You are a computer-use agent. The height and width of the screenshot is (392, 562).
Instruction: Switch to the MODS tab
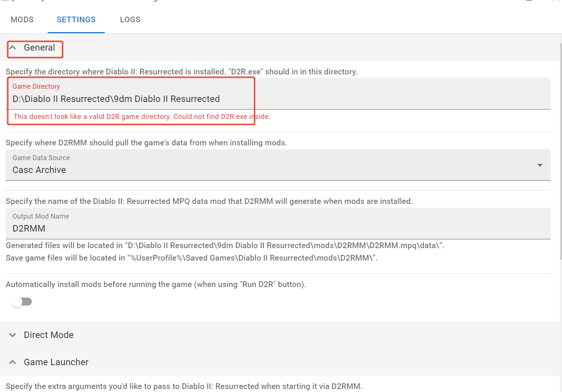[x=22, y=20]
